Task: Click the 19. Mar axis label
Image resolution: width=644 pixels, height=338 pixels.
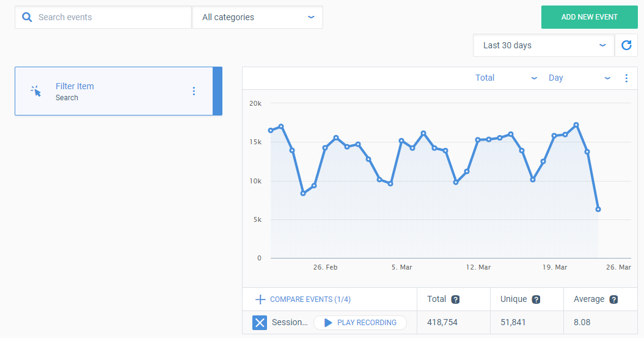Action: (554, 267)
